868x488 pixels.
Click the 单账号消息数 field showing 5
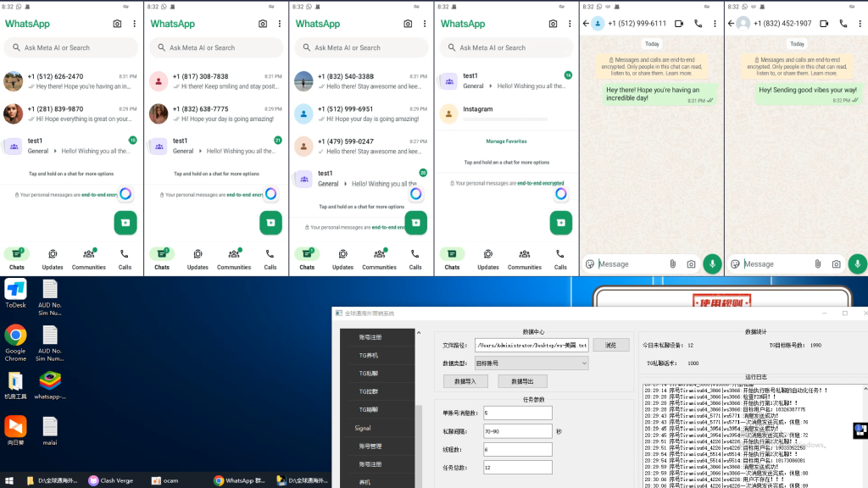pyautogui.click(x=518, y=413)
